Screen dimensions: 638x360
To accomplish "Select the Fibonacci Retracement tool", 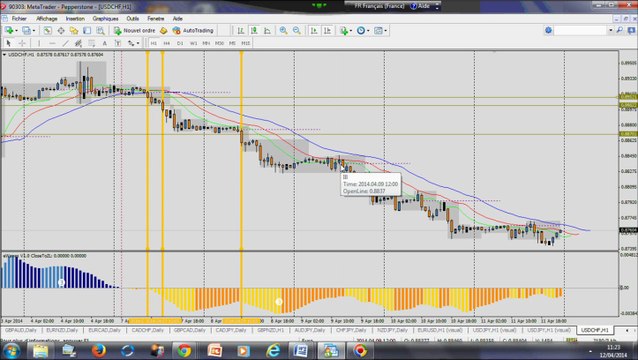I will [92, 43].
